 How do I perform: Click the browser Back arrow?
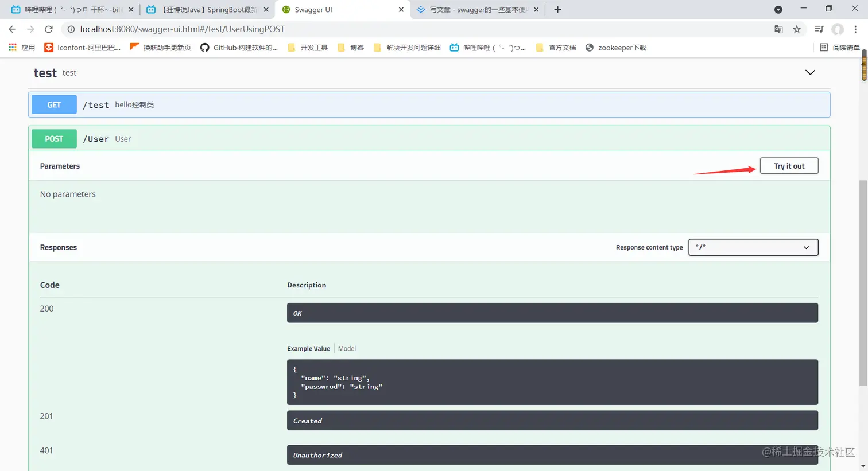[13, 29]
